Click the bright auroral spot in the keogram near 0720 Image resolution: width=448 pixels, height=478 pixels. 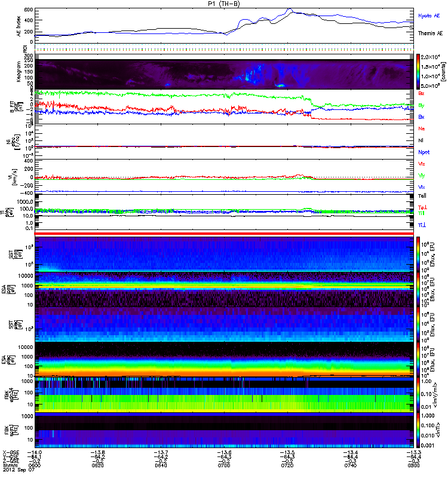pos(280,85)
